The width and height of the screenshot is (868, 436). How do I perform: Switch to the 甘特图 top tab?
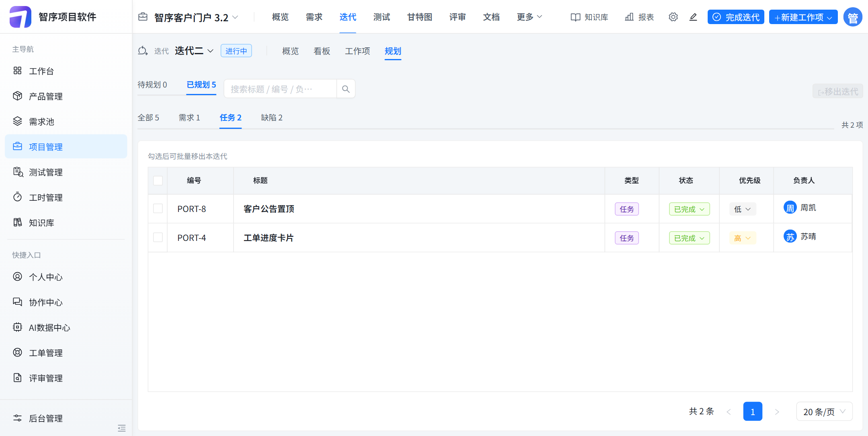point(420,17)
